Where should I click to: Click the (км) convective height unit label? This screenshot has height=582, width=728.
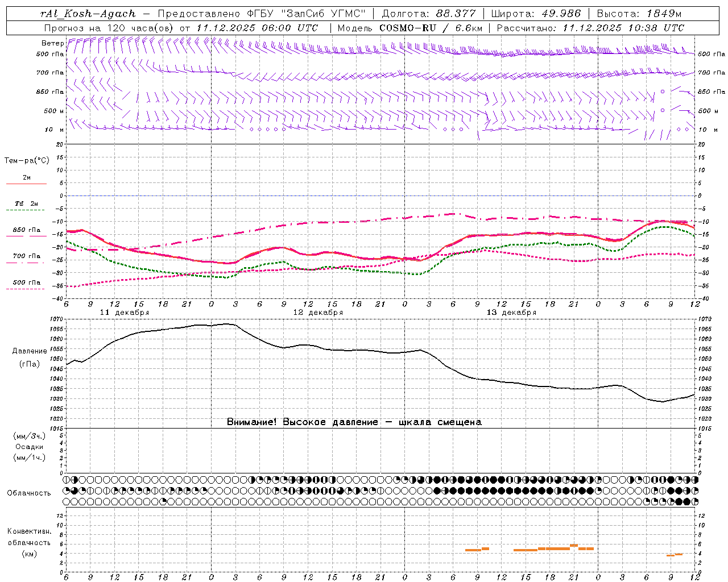coord(30,554)
